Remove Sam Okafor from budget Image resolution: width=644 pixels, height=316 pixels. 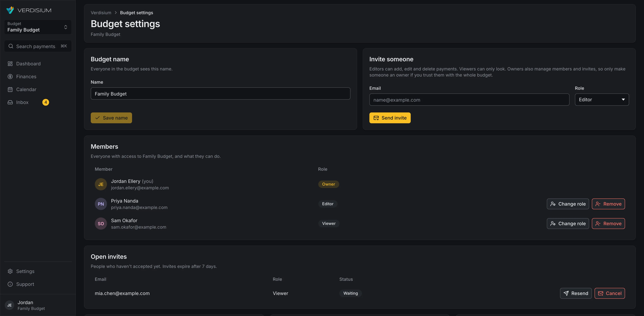click(608, 224)
